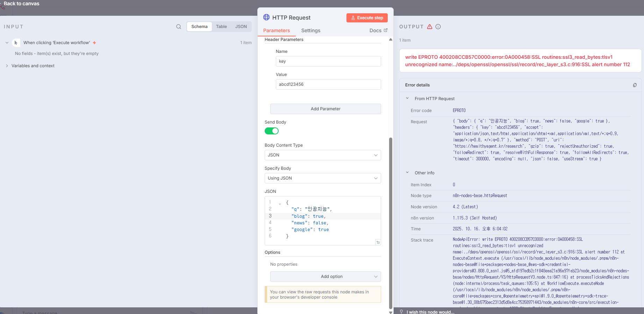Switch the input view to Schema
Screen dimensions: 644x314
199,27
